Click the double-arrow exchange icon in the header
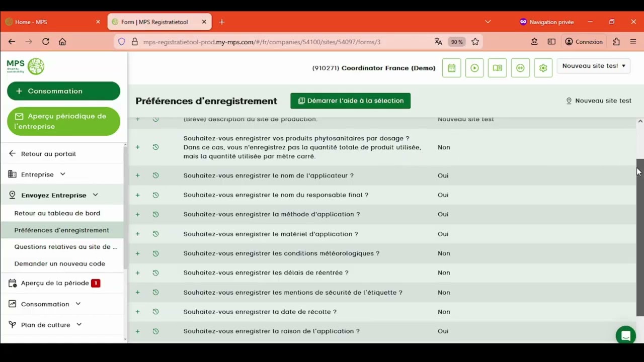644x362 pixels. [x=520, y=68]
